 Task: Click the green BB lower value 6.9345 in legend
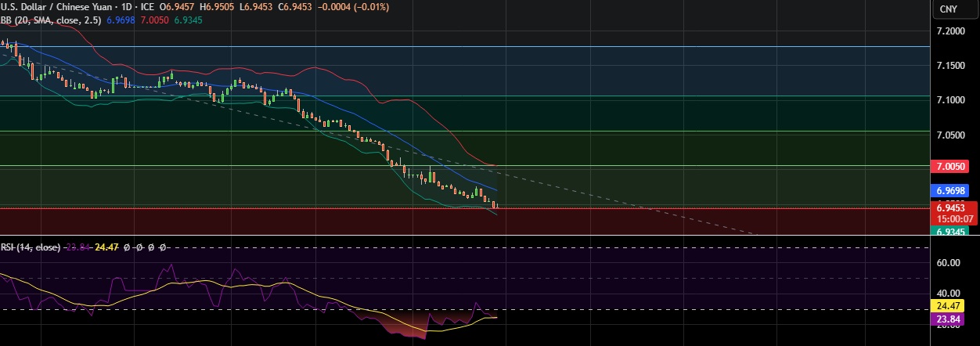(189, 20)
